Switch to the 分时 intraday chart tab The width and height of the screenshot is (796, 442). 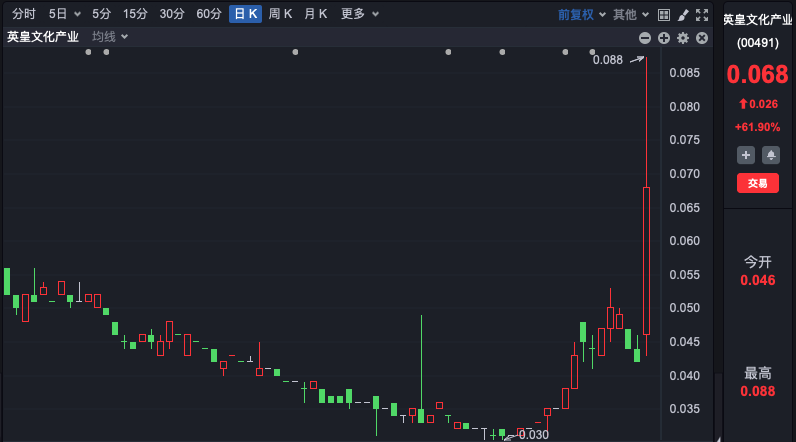[23, 14]
